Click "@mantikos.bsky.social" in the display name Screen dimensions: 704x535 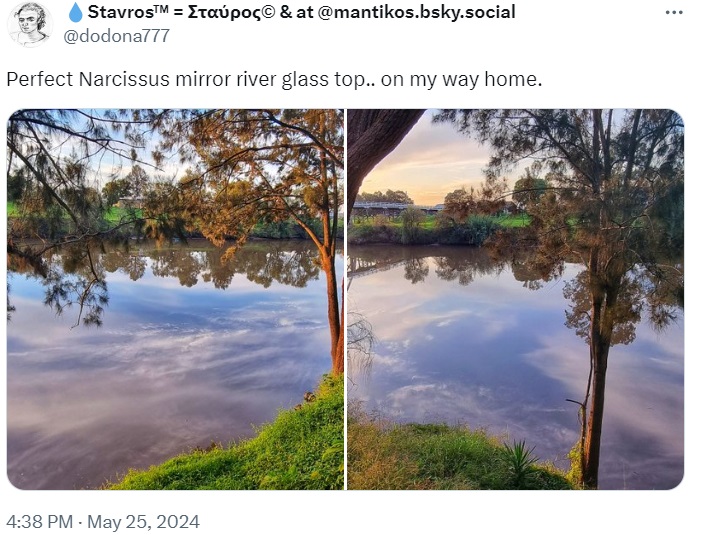point(417,13)
